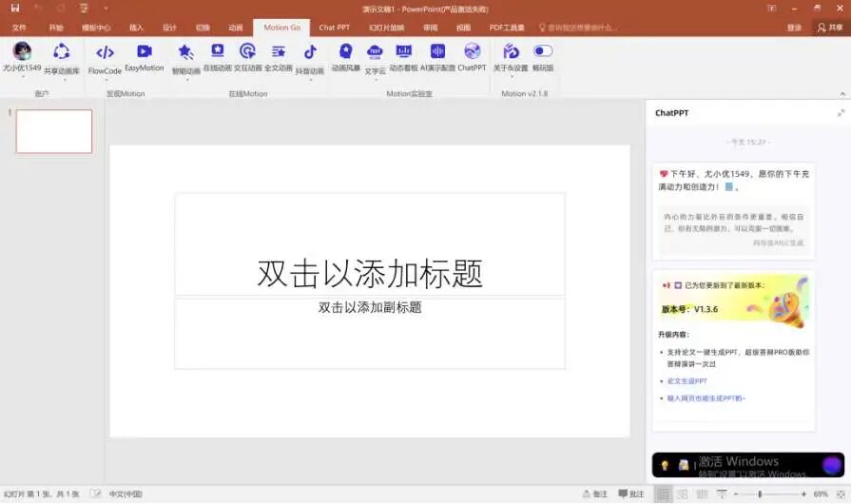Switch to the 审阅 Review tab

pos(431,28)
